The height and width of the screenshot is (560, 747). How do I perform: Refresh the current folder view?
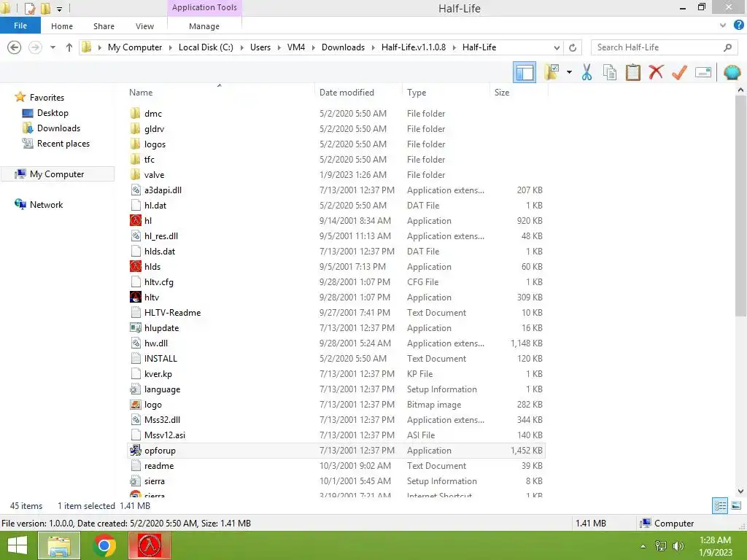[573, 47]
